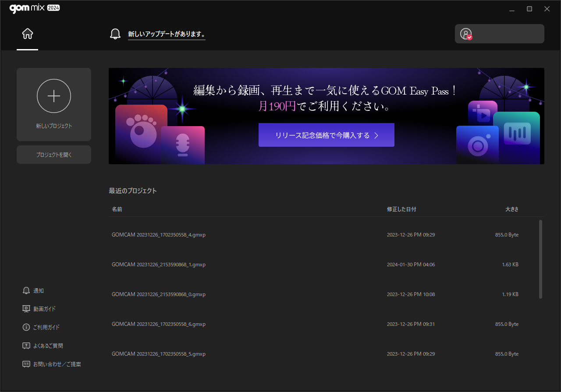561x392 pixels.
Task: Close the GOM Mix window
Action: point(547,9)
